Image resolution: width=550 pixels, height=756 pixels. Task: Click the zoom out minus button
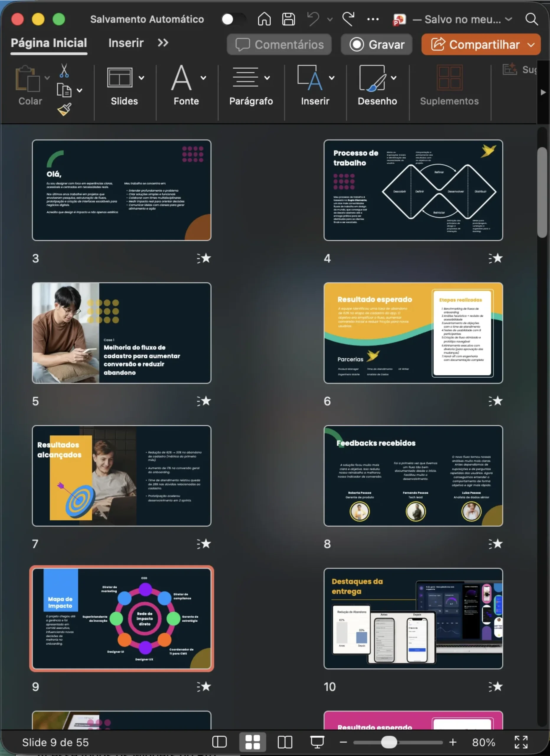343,742
